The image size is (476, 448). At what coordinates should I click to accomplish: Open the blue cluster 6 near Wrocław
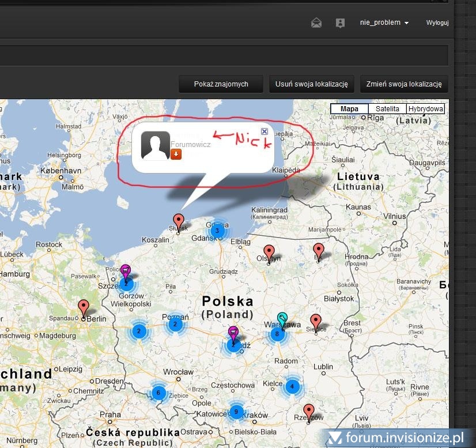point(158,393)
